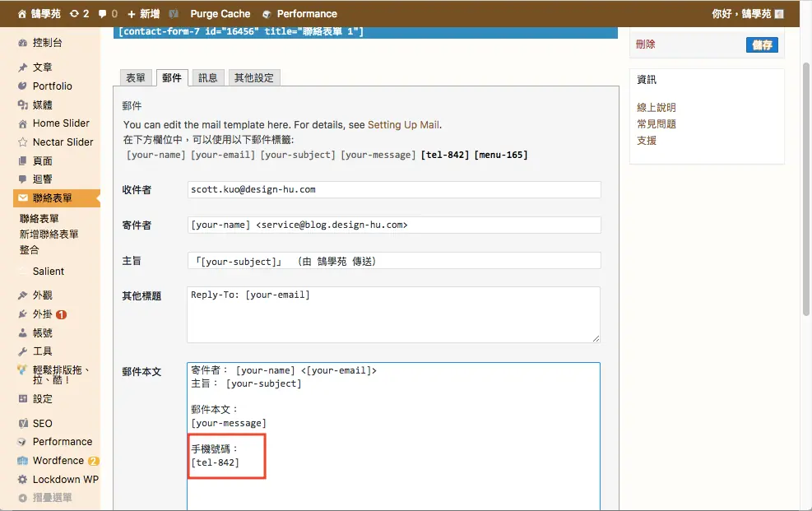Click the Lockdown WP gear icon
Screen dimensions: 812x511
coord(22,480)
